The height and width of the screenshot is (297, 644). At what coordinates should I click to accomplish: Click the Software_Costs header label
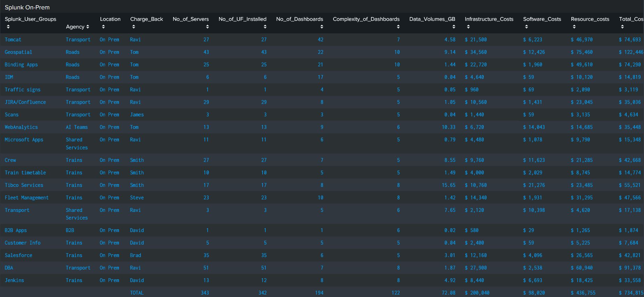coord(542,19)
